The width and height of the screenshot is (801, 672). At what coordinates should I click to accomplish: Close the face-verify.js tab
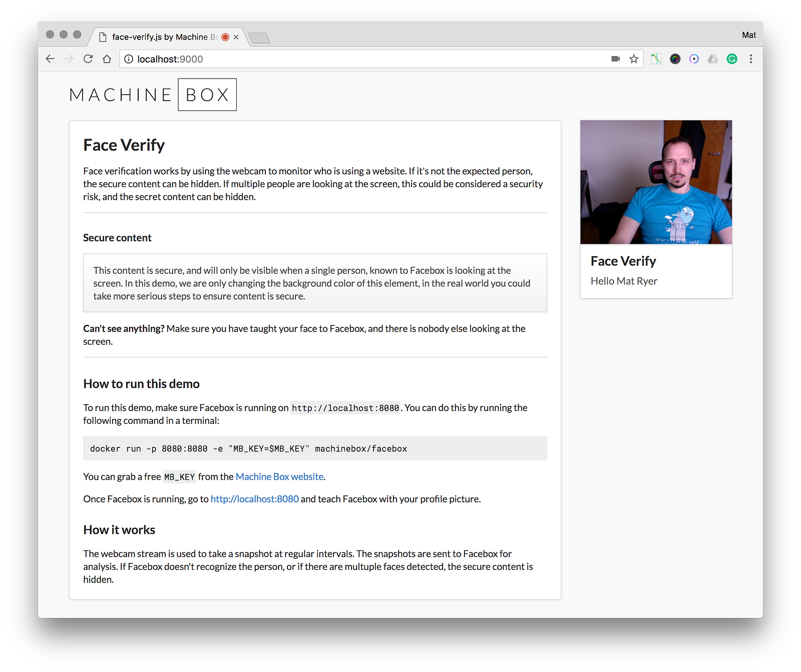coord(236,37)
